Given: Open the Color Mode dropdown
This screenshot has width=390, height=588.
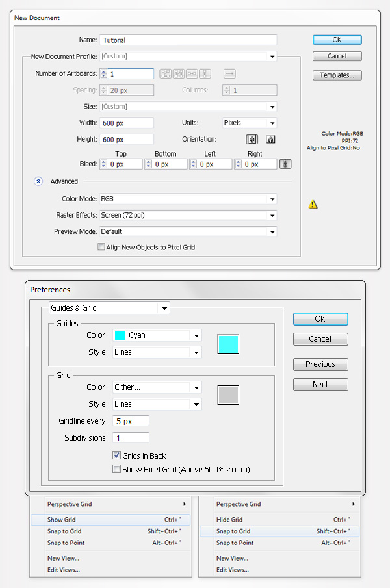Looking at the screenshot, I should click(188, 199).
